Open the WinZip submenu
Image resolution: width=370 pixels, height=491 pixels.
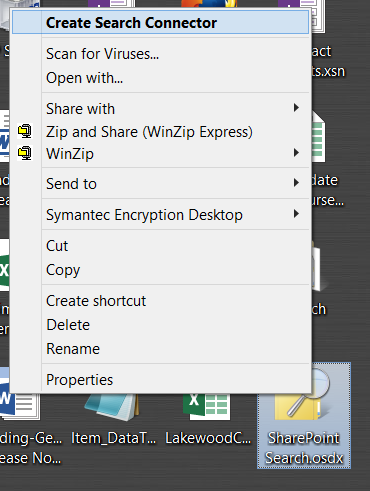pos(160,154)
